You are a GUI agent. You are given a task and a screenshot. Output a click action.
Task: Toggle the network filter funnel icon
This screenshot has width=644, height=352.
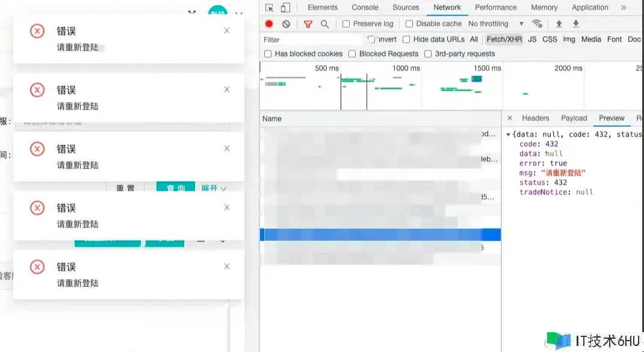coord(308,24)
